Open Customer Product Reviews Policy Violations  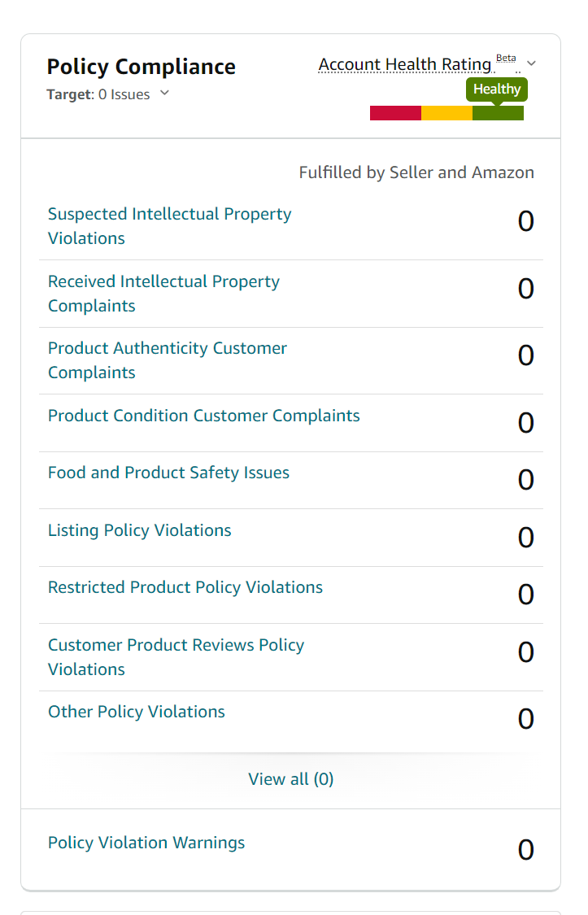pyautogui.click(x=176, y=656)
